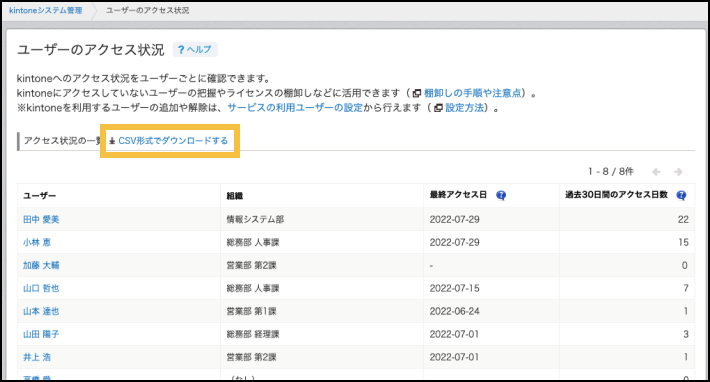Click external-link icon before 棚卸しの手順

tap(417, 94)
